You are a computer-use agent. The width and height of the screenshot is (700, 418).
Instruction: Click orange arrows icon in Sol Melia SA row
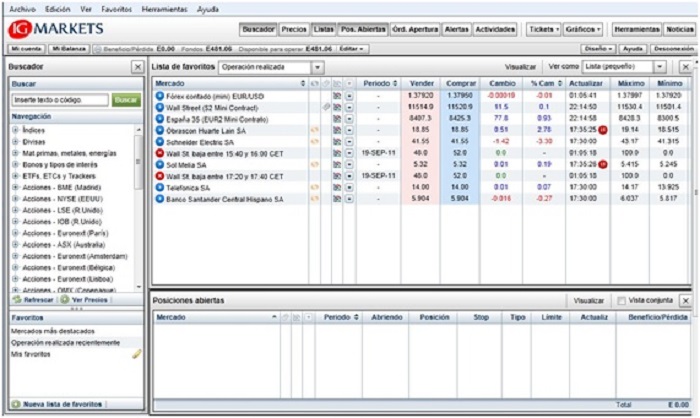click(x=315, y=165)
